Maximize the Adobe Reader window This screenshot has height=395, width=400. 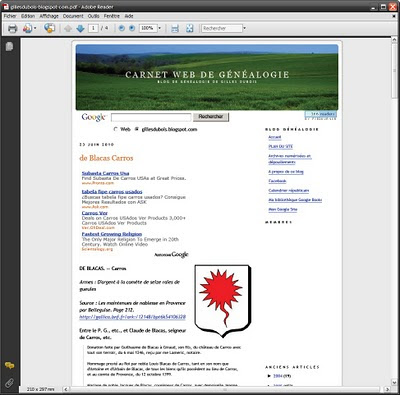click(x=383, y=6)
